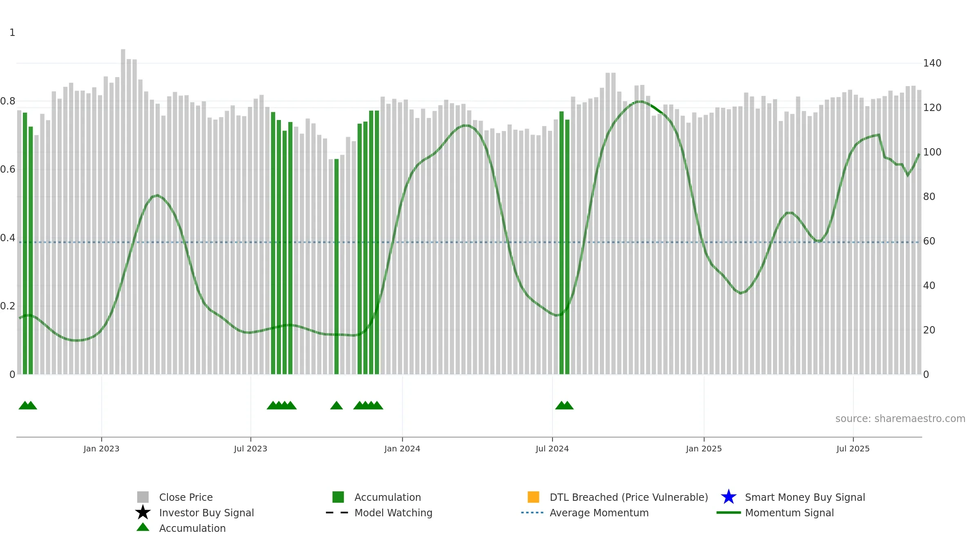Open the sharemaestro.com source link
Image resolution: width=980 pixels, height=551 pixels.
[900, 419]
